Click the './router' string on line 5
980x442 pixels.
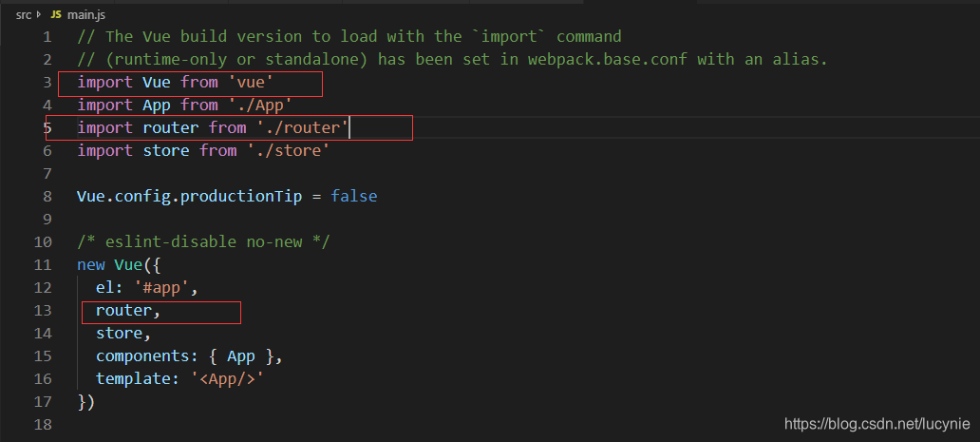pos(303,127)
